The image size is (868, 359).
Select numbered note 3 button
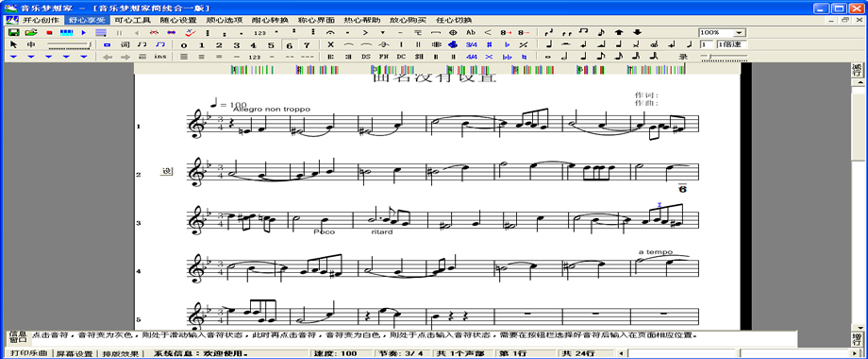[x=237, y=45]
